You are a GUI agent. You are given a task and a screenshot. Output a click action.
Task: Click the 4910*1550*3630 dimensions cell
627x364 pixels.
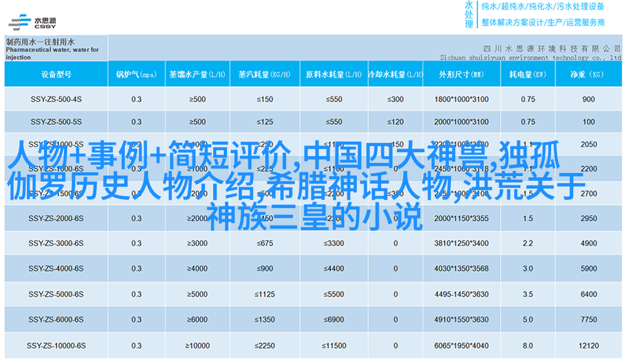[461, 320]
